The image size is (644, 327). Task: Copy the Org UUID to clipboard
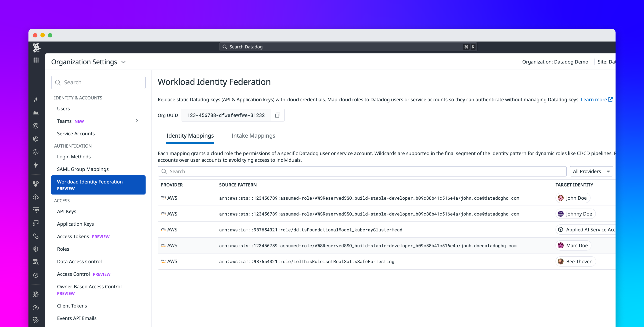pos(277,115)
